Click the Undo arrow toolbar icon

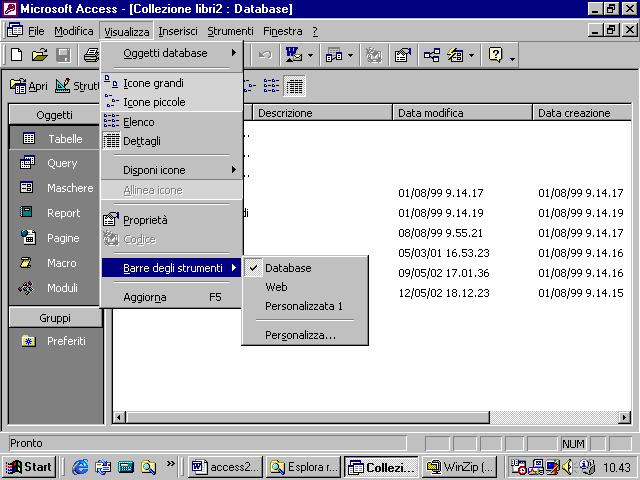[265, 55]
